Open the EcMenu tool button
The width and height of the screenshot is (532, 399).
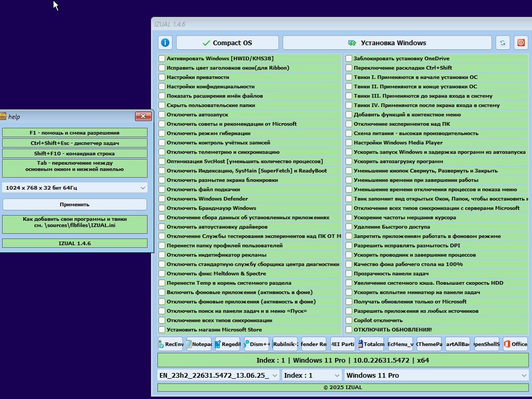401,344
